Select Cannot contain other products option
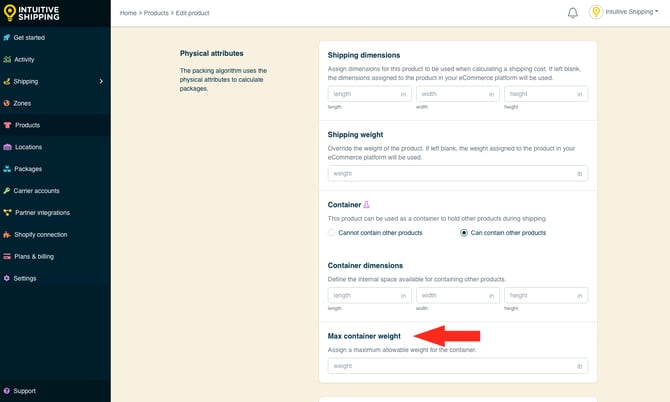 [x=333, y=233]
